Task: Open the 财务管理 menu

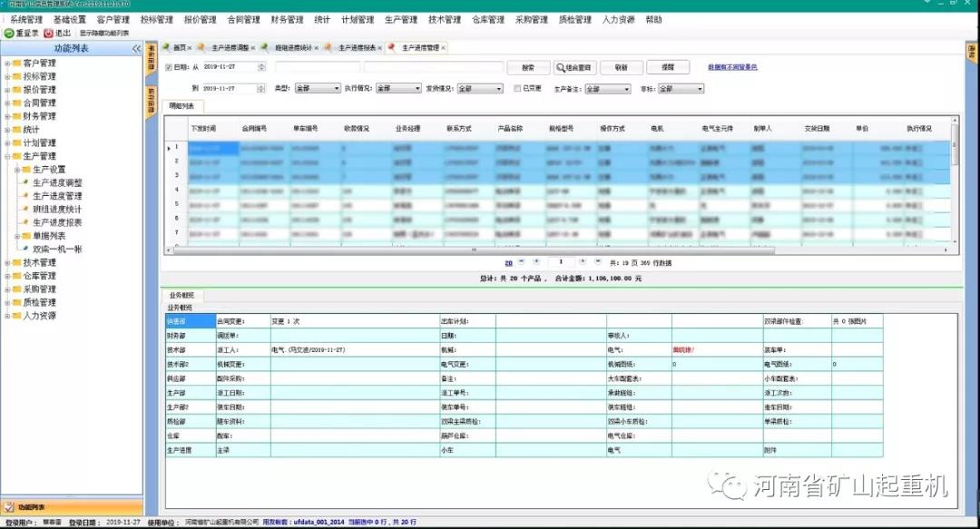Action: pyautogui.click(x=287, y=19)
